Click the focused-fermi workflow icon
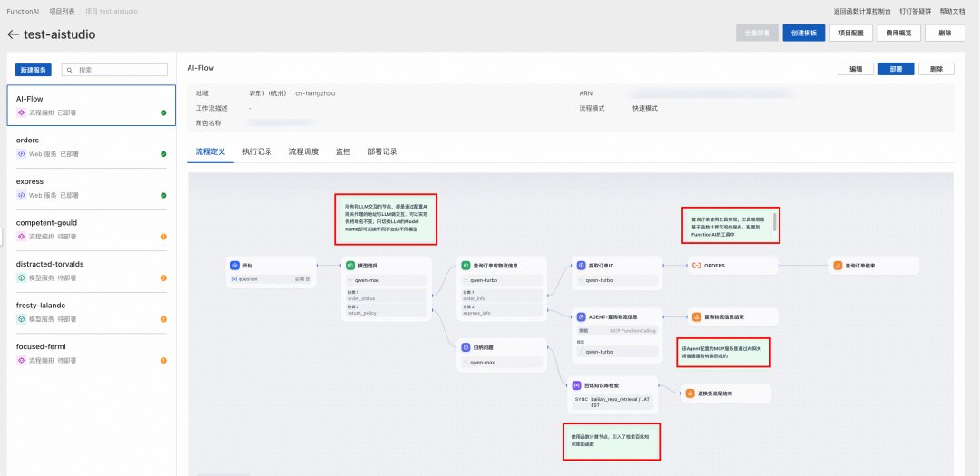980x476 pixels. pos(21,361)
